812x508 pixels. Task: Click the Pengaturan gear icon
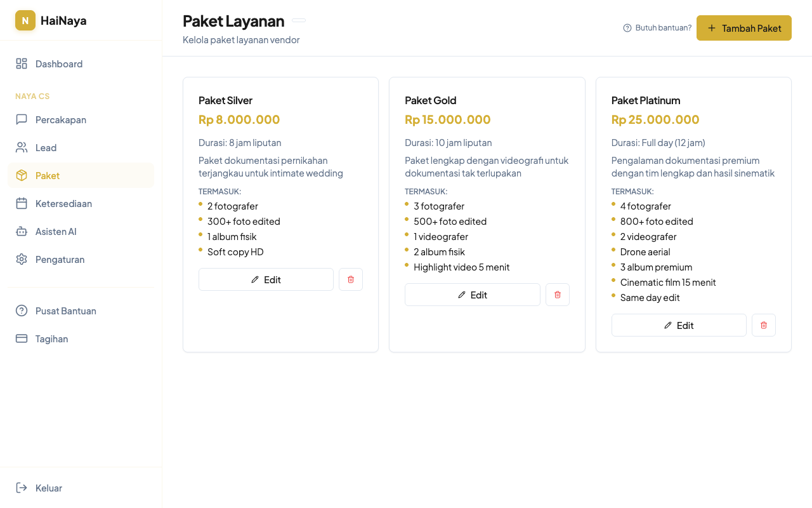[x=22, y=259]
